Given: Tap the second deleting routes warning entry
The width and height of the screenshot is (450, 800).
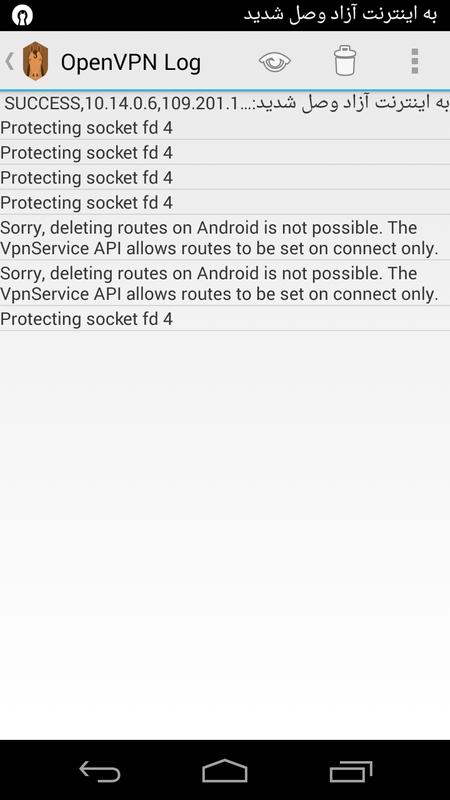Looking at the screenshot, I should tap(225, 283).
